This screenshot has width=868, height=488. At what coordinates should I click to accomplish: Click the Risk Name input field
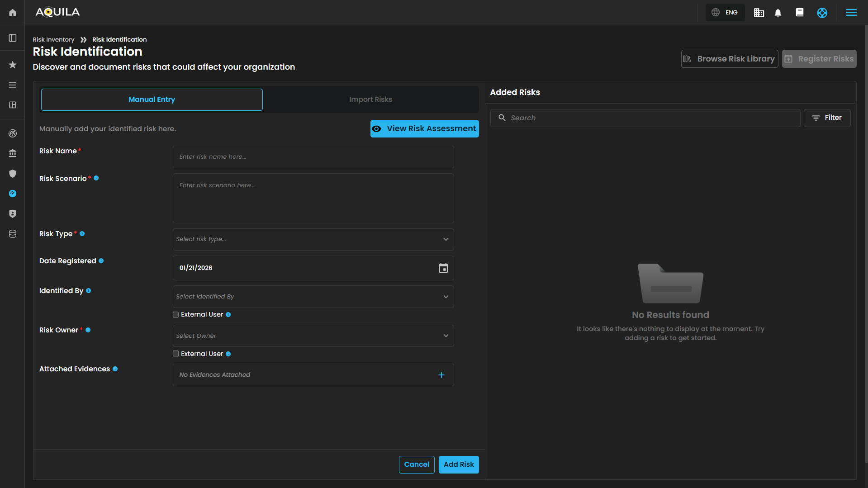click(x=313, y=157)
